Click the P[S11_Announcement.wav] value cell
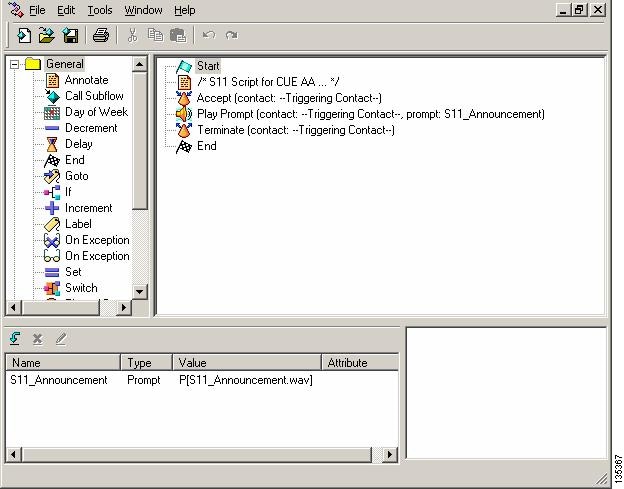The image size is (624, 489). pos(246,380)
